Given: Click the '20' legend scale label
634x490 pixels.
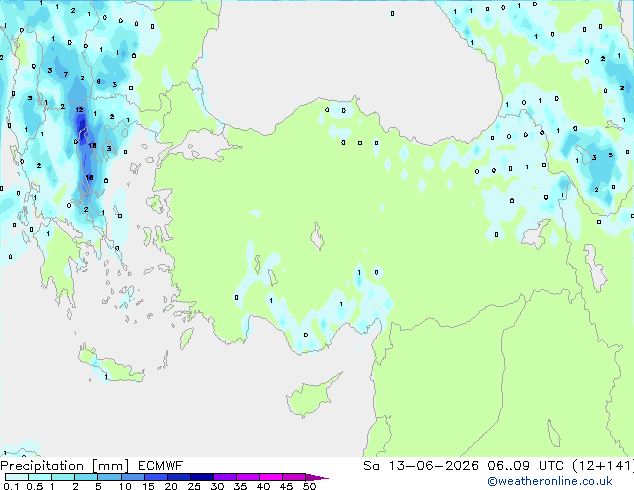Looking at the screenshot, I should coord(171,486).
